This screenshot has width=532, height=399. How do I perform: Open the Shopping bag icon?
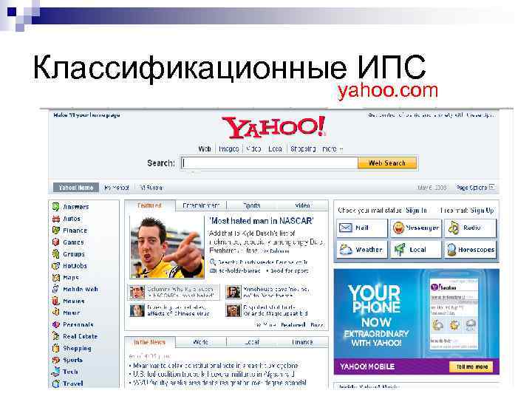(55, 348)
